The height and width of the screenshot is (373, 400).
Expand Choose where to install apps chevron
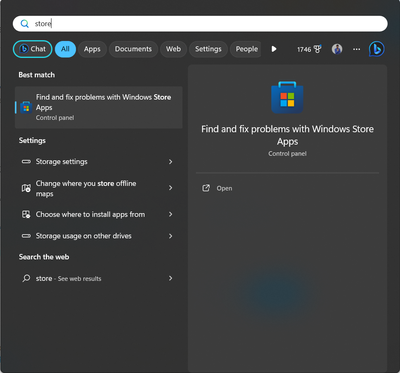click(x=170, y=214)
